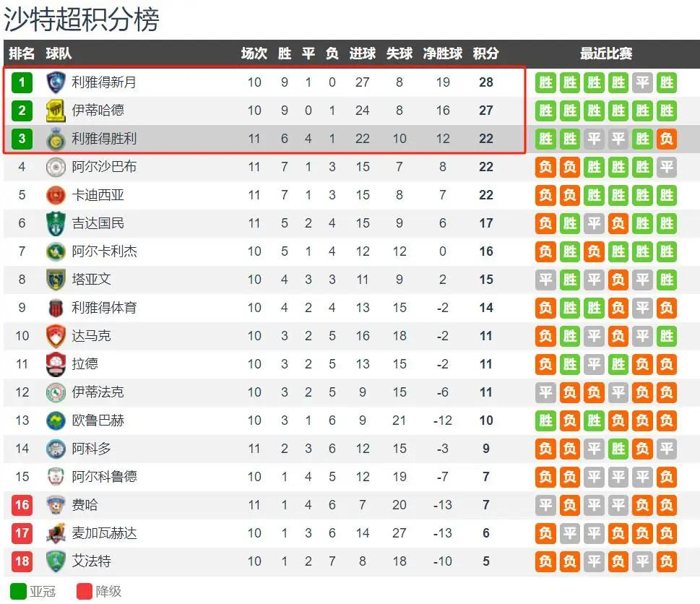The image size is (700, 604).
Task: Sort table by 积分 column header
Action: click(485, 53)
